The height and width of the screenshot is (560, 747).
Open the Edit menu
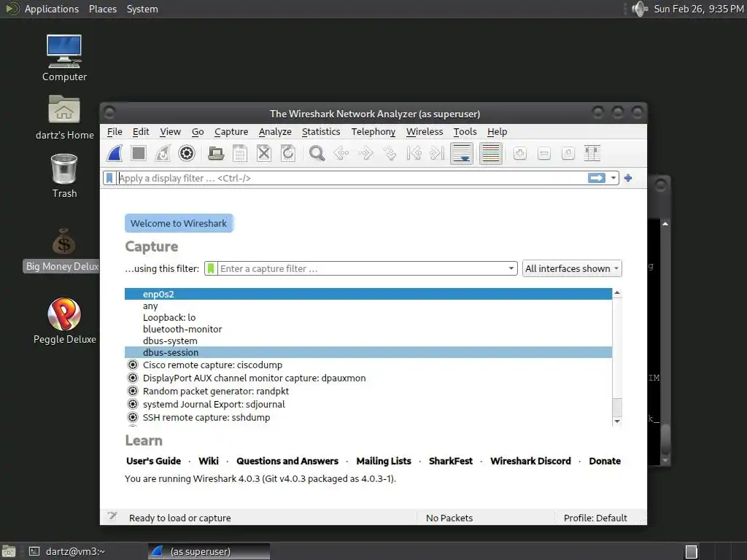(141, 132)
